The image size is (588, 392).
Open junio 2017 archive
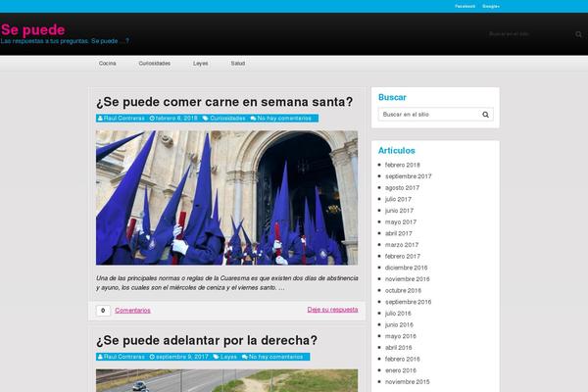(399, 211)
